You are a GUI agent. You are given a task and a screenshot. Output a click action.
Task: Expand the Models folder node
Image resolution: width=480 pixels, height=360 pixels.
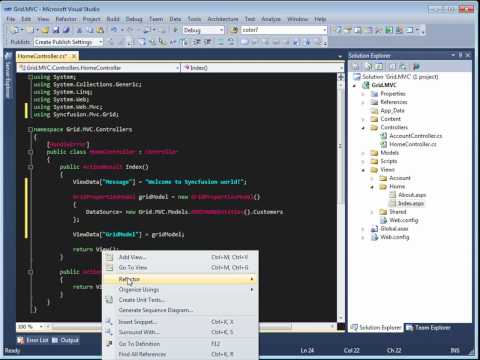[363, 153]
